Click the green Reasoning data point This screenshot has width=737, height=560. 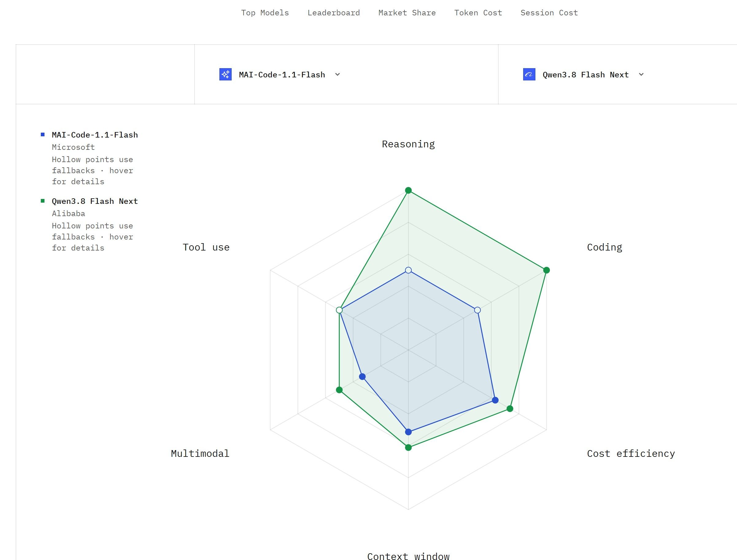[x=408, y=190]
